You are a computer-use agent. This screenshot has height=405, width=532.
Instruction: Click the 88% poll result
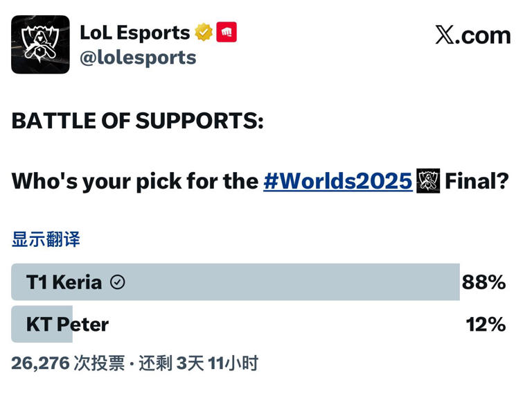pyautogui.click(x=484, y=282)
